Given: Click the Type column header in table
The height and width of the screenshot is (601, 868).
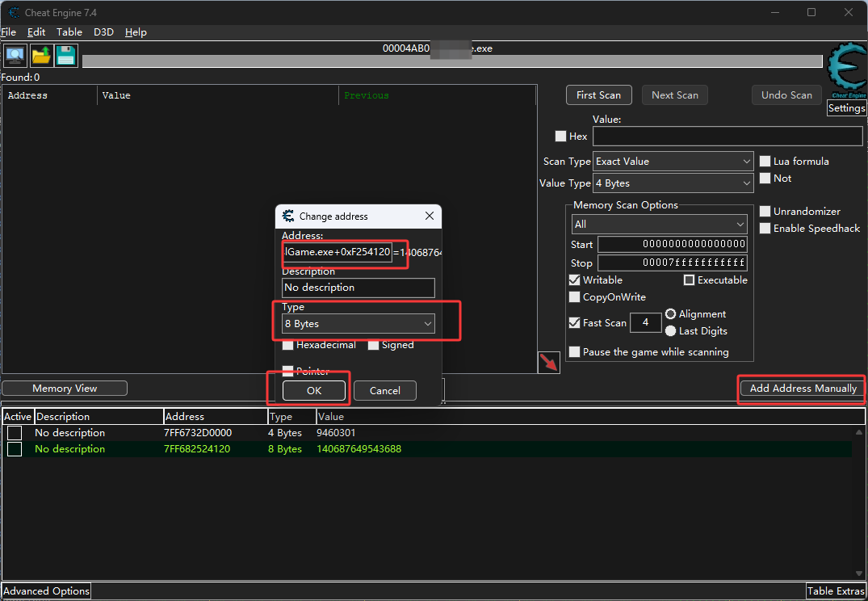Looking at the screenshot, I should 291,417.
